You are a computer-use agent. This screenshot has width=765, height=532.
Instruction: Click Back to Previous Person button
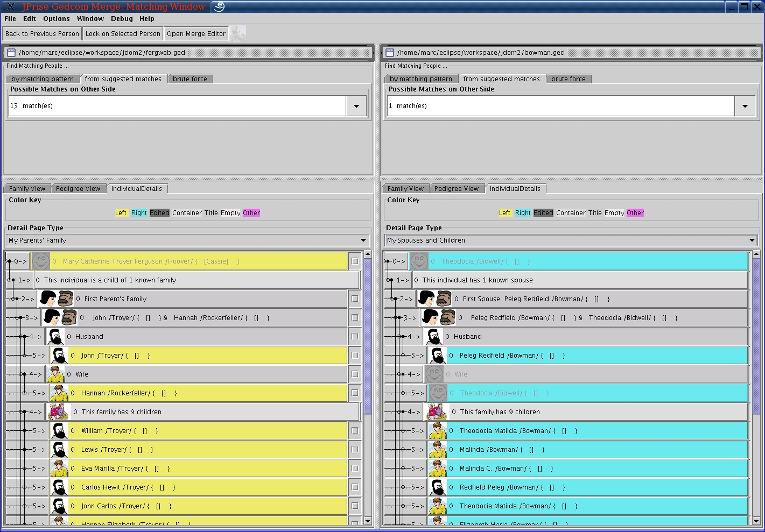point(42,33)
